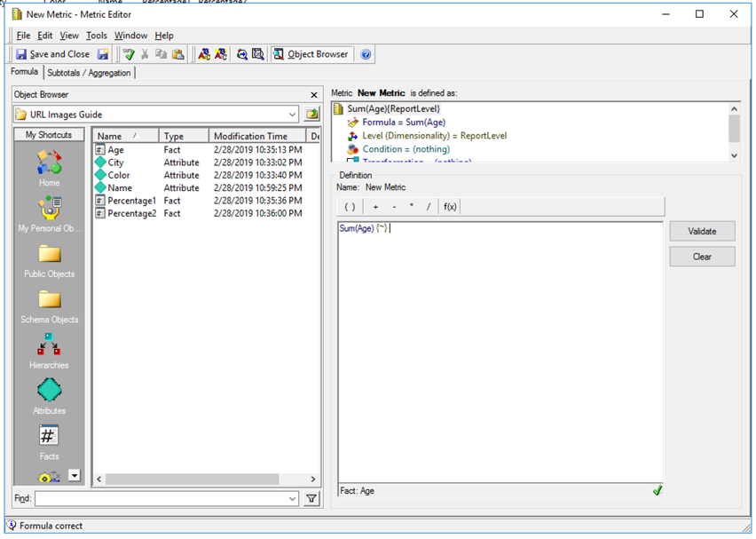The height and width of the screenshot is (539, 756).
Task: Select the Percentage1 fact in list
Action: click(131, 201)
